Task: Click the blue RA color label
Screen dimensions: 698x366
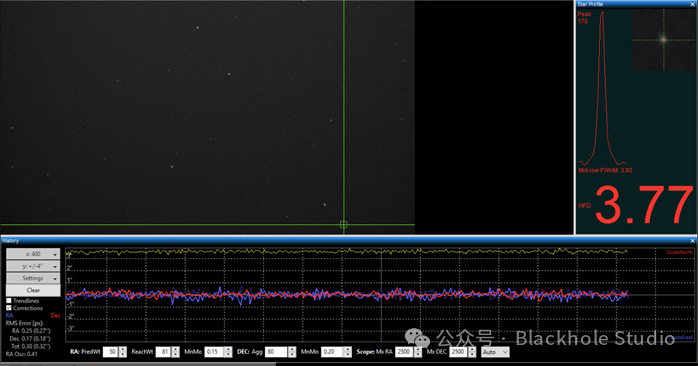Action: [x=9, y=315]
